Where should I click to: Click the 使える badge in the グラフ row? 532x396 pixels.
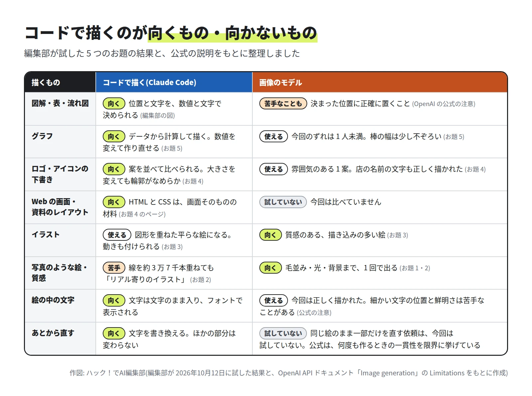(273, 136)
